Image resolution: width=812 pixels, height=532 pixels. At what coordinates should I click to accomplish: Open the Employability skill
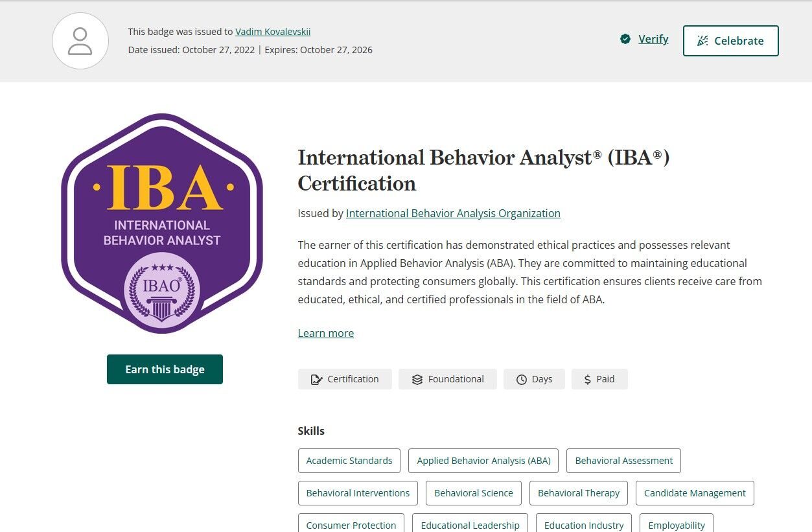677,524
